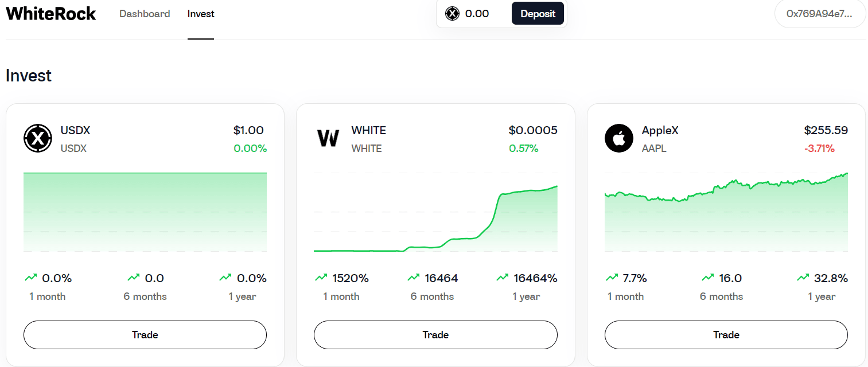Click the WHITE 6 months trend arrow icon

(413, 278)
